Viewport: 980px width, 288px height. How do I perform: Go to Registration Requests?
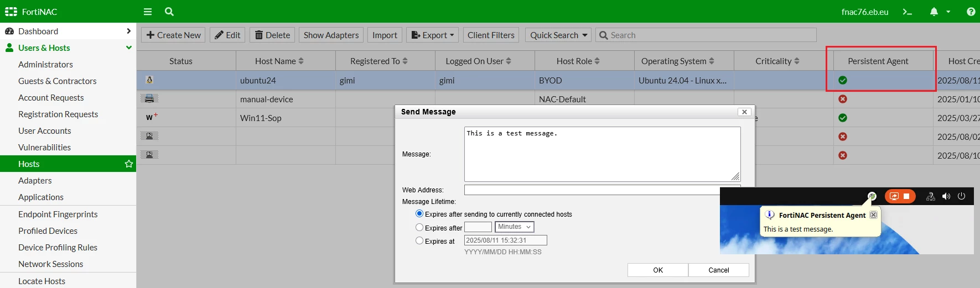coord(58,114)
